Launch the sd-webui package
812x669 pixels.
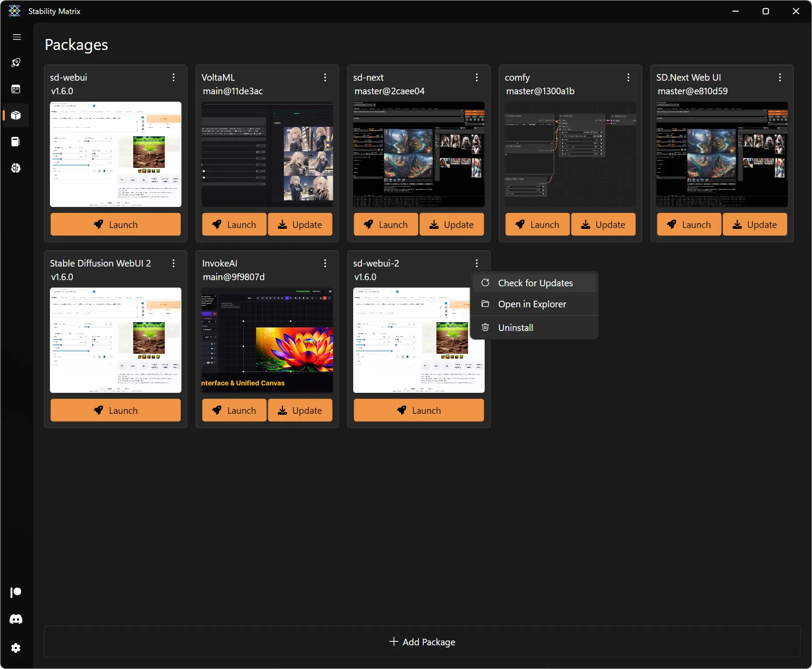[116, 224]
